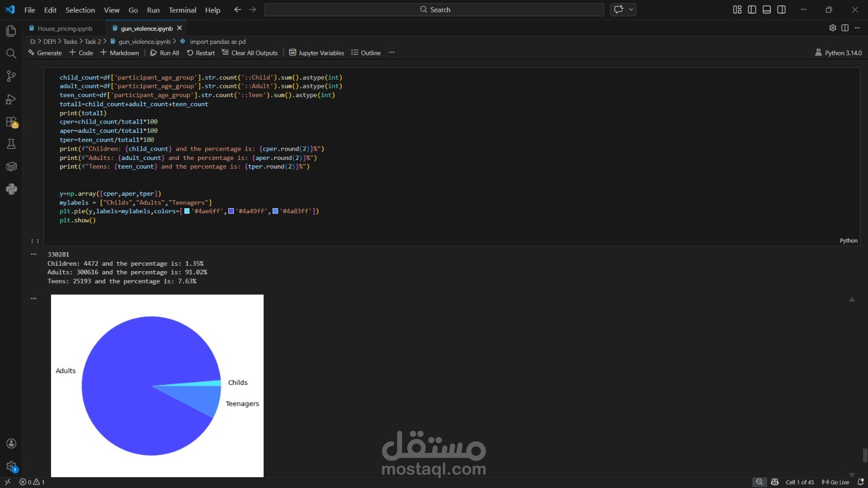Click the command center Search box
The height and width of the screenshot is (488, 868).
coord(434,10)
